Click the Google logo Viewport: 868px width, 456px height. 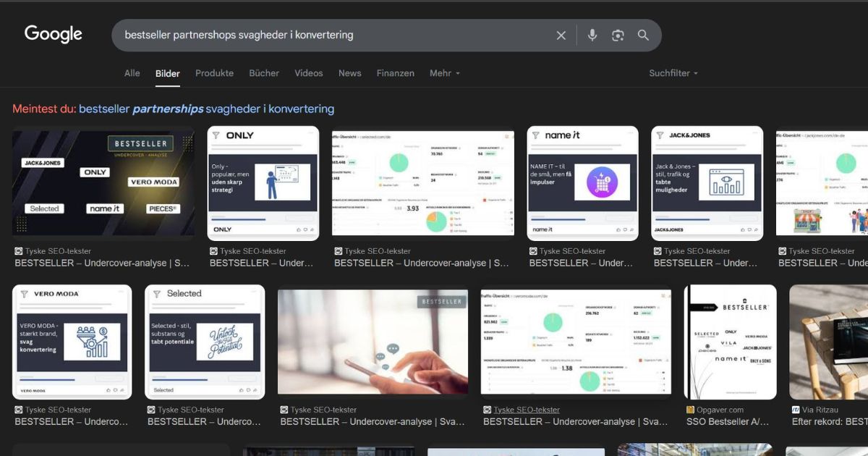(x=54, y=34)
